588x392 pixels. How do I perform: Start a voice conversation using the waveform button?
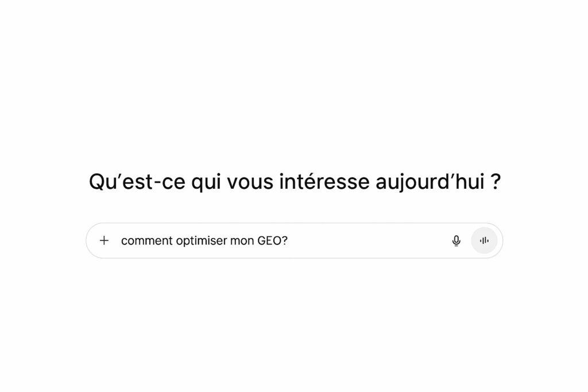[484, 240]
